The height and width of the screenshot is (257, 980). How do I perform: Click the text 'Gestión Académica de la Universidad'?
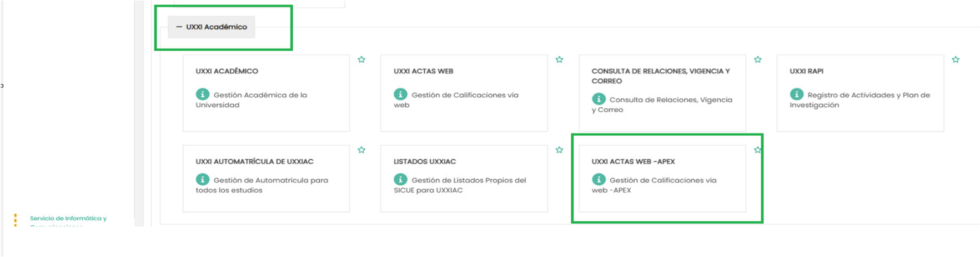pyautogui.click(x=251, y=100)
